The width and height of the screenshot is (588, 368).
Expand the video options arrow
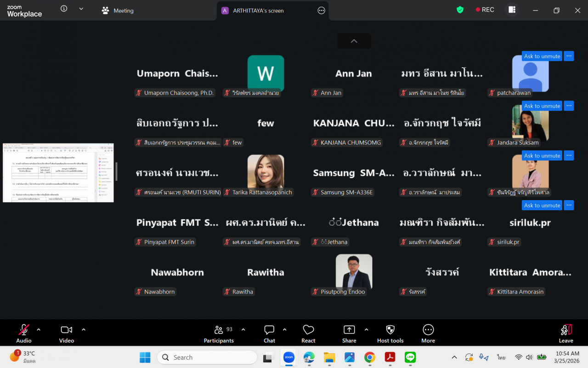pos(84,329)
